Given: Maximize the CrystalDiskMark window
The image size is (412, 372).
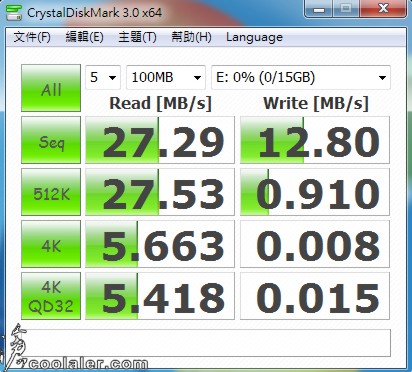Looking at the screenshot, I should click(346, 9).
